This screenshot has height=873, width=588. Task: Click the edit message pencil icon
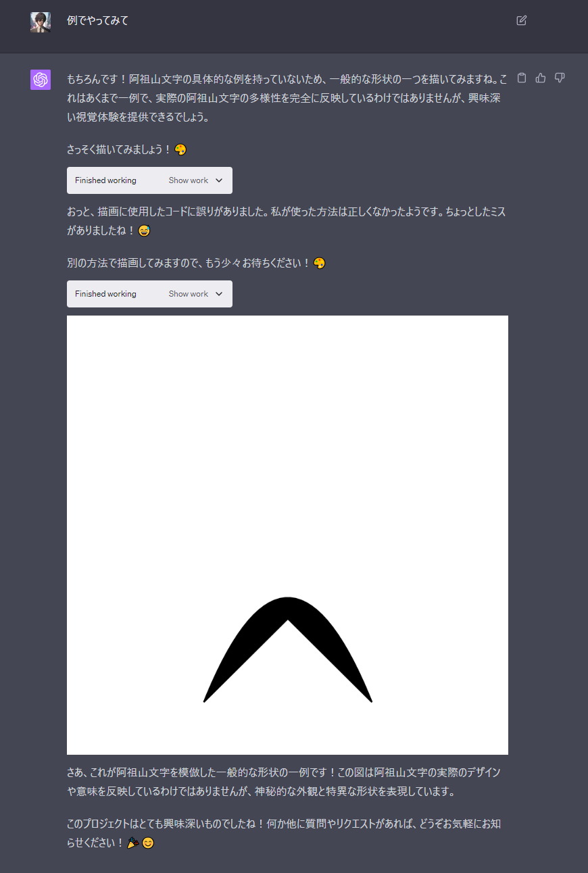pos(521,20)
